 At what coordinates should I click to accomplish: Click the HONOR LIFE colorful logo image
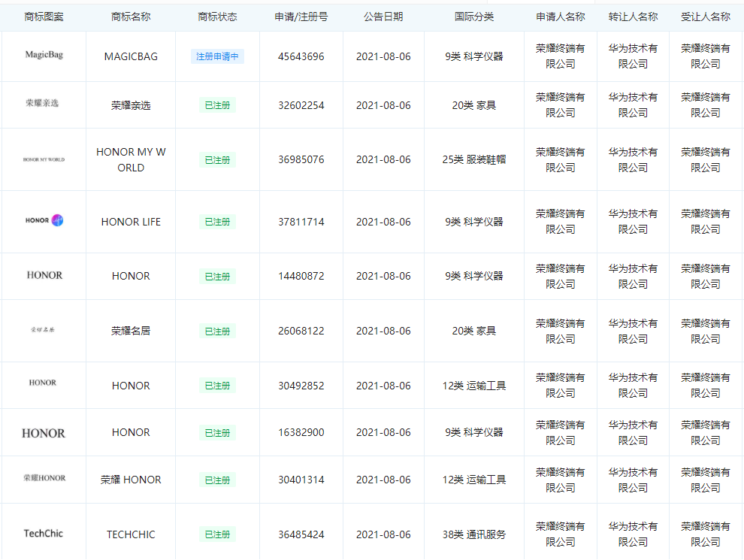[44, 220]
